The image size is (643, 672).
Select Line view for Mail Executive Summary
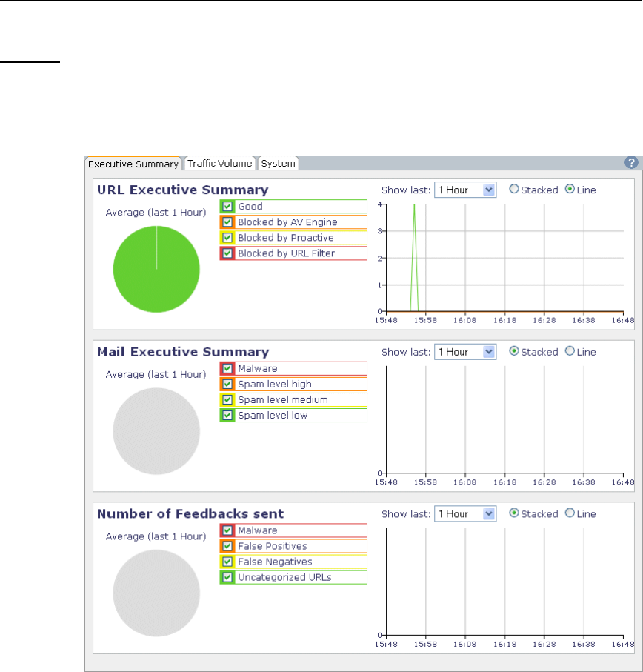(570, 351)
